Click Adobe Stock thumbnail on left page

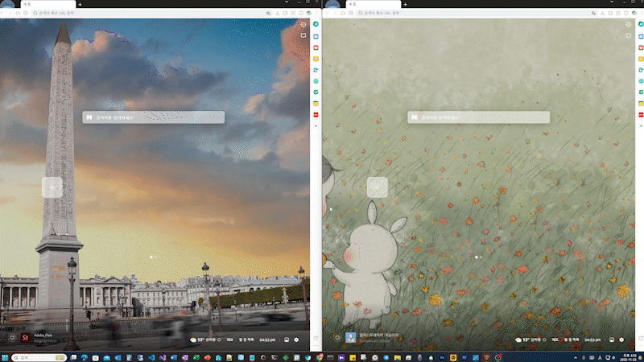coord(26,338)
